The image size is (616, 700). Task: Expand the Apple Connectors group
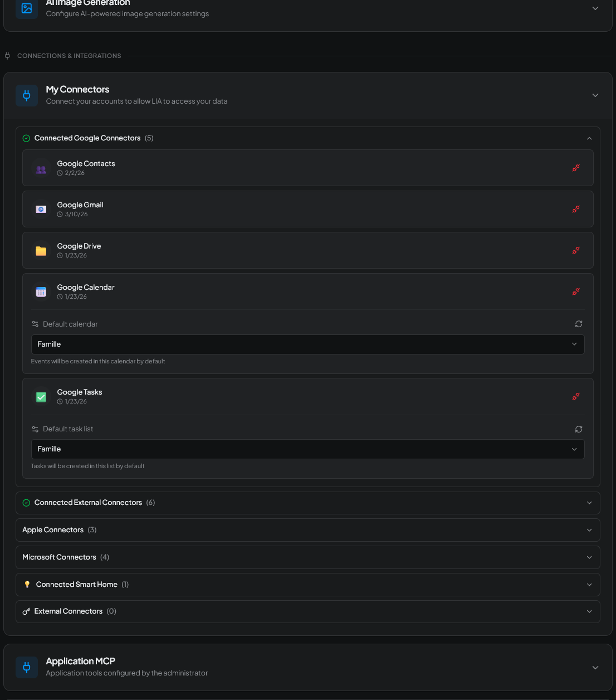coord(307,530)
